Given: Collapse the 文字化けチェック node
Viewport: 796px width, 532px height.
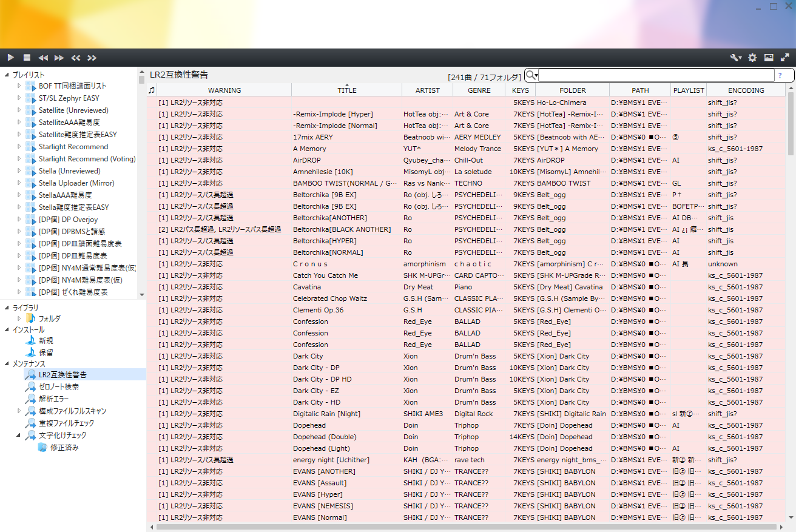Looking at the screenshot, I should click(19, 435).
